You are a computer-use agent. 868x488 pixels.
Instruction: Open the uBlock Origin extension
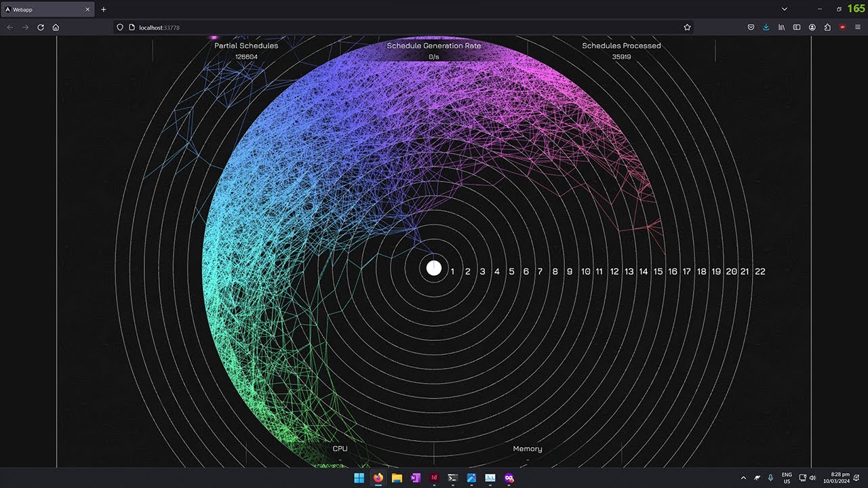pos(843,27)
